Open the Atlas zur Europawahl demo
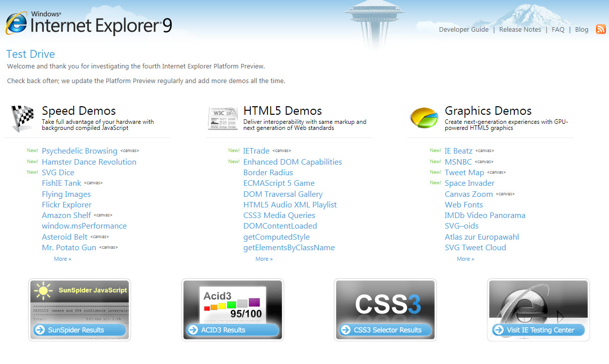This screenshot has height=364, width=609. 482,237
